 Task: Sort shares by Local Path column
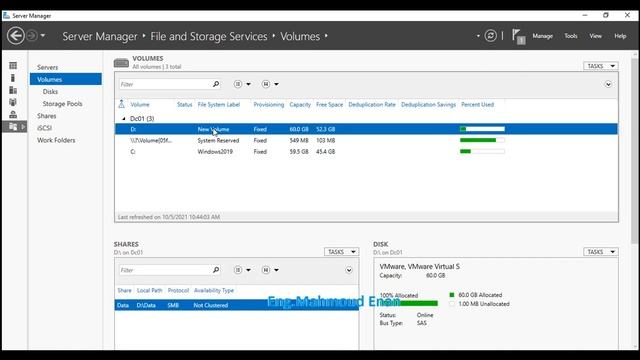tap(149, 290)
